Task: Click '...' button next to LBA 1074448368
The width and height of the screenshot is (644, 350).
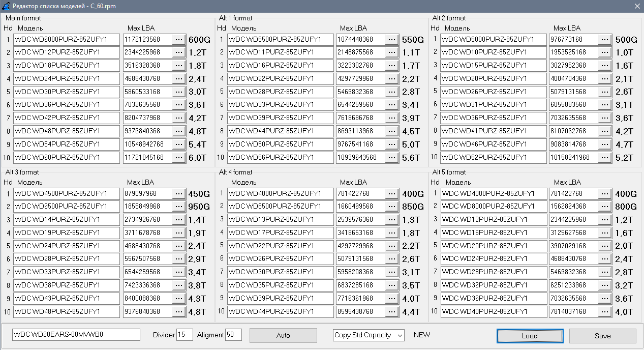Action: 392,39
